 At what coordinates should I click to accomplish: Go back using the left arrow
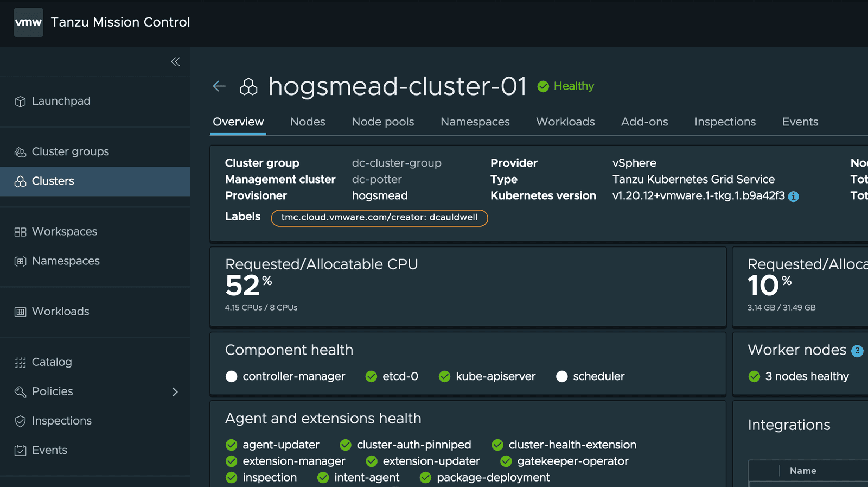click(x=219, y=86)
